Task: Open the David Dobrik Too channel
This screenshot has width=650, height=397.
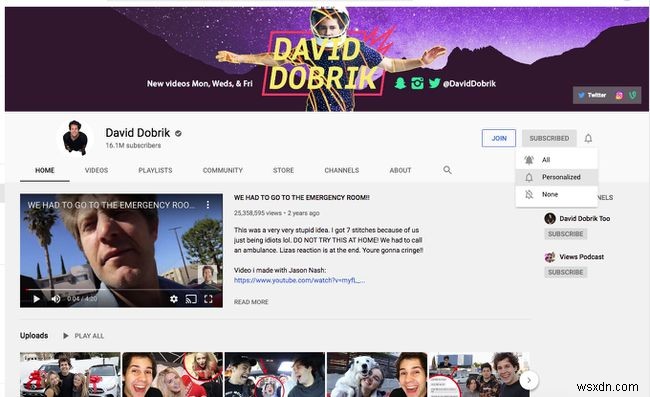Action: (585, 219)
